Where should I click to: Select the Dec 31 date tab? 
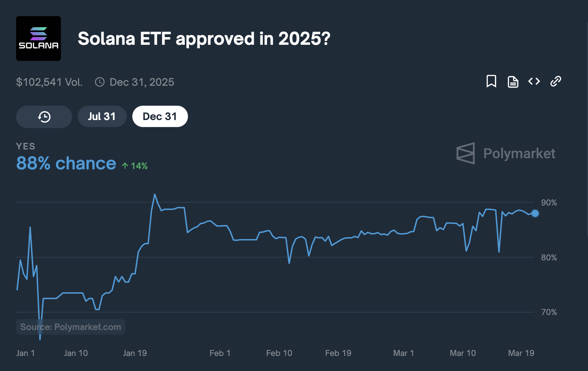click(160, 117)
